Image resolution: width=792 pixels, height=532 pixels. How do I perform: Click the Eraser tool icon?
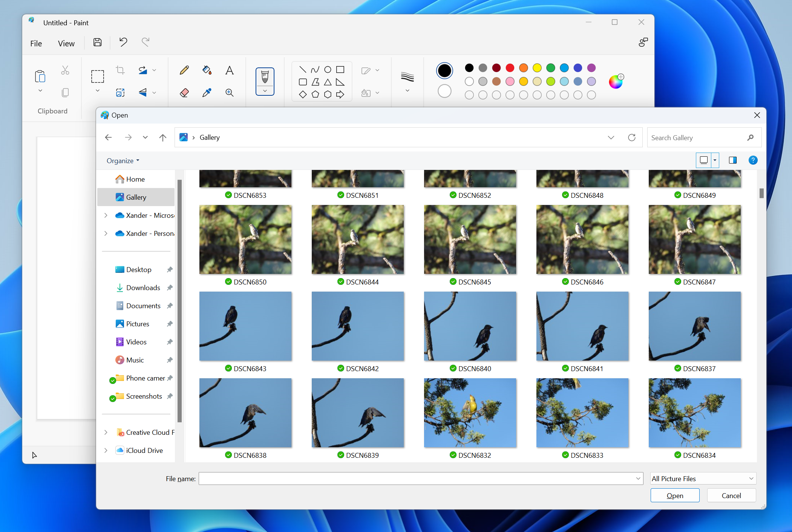click(x=185, y=92)
